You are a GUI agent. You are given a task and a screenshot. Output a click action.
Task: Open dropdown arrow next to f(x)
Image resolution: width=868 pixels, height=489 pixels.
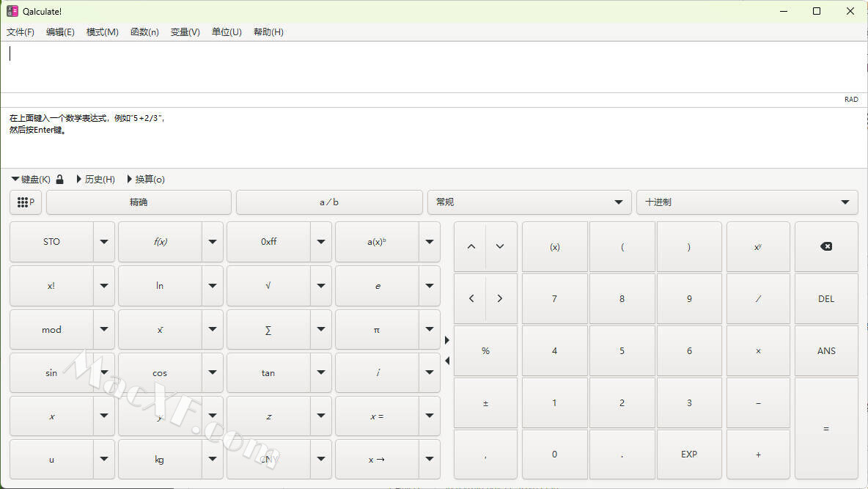pyautogui.click(x=213, y=242)
